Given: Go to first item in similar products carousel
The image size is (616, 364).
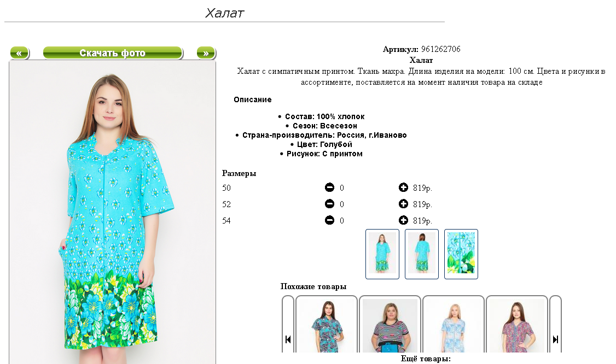Looking at the screenshot, I should click(288, 339).
